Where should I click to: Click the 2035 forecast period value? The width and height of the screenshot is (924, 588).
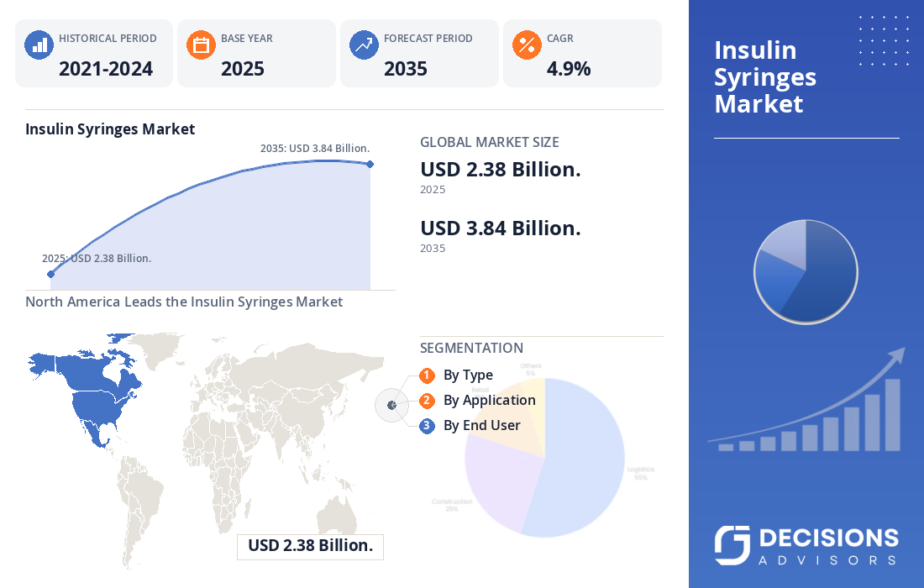[x=406, y=69]
